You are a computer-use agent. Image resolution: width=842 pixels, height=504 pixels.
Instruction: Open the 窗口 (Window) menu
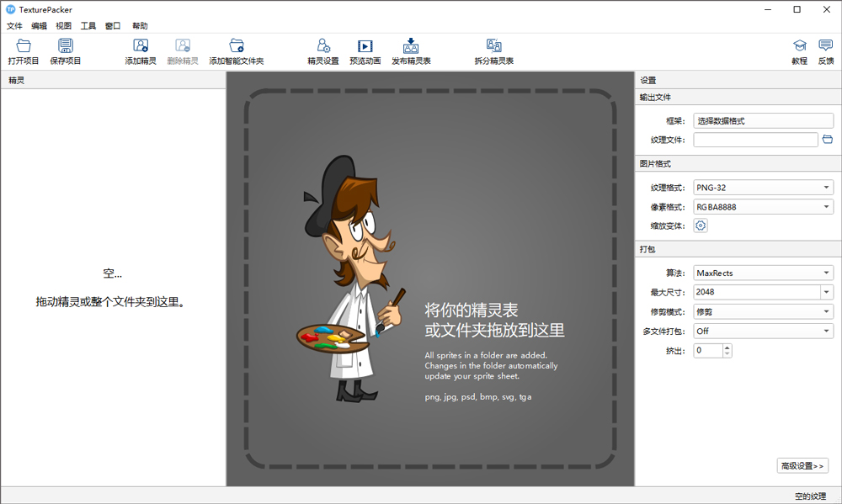[113, 26]
